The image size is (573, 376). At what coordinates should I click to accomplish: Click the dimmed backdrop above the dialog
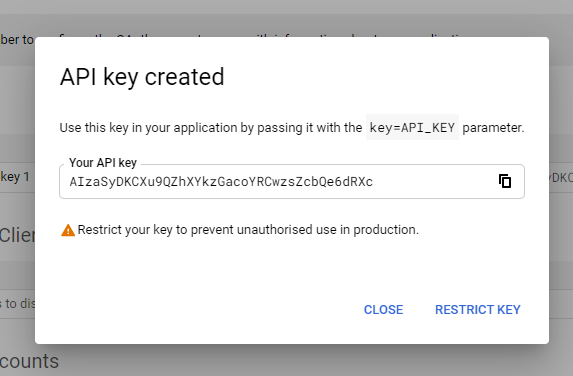click(x=286, y=18)
